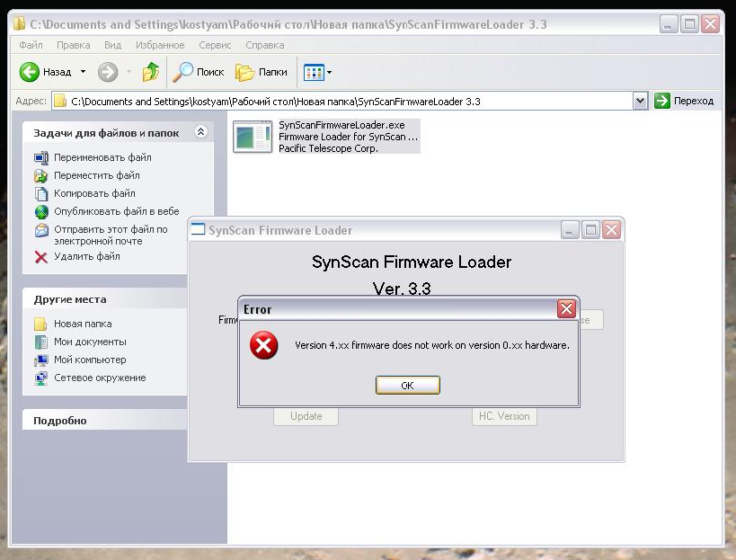Viewport: 736px width, 560px height.
Task: Close the Error dialog with X
Action: (x=566, y=309)
